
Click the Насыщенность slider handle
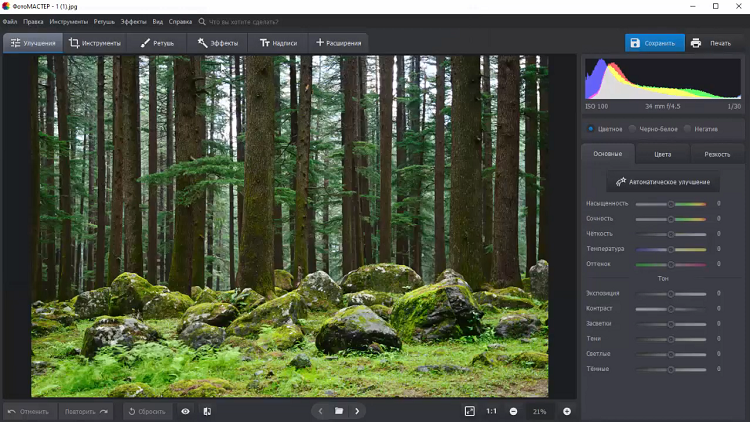coord(671,204)
